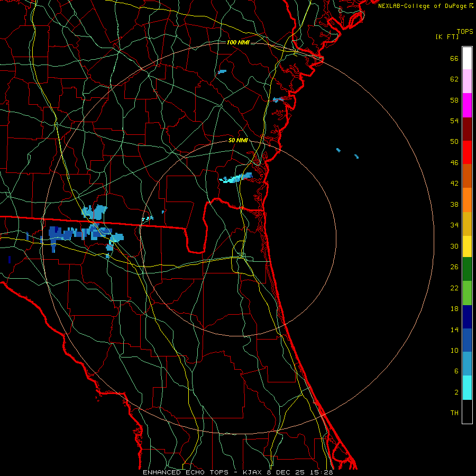The image size is (476, 476).
Task: Click the black TH band of the legend
Action: click(467, 411)
